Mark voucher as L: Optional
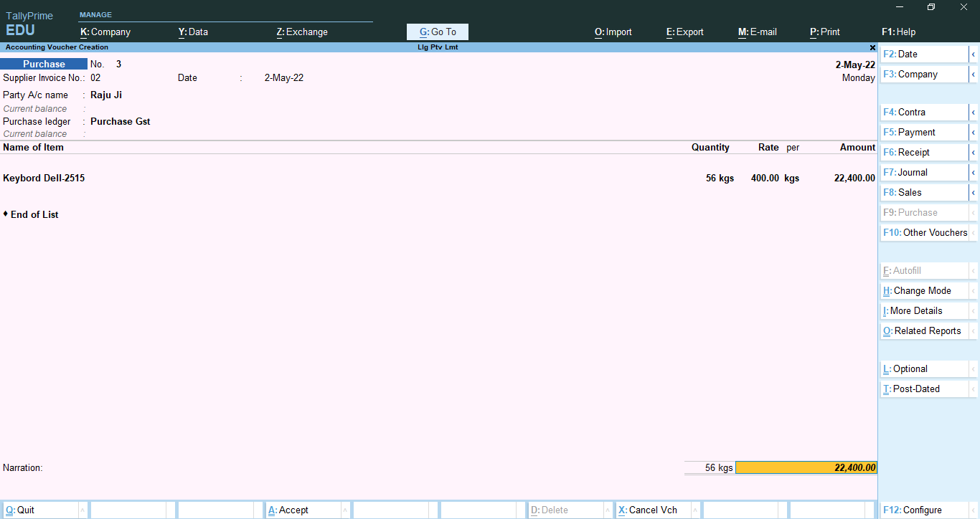This screenshot has height=519, width=980. pyautogui.click(x=924, y=368)
